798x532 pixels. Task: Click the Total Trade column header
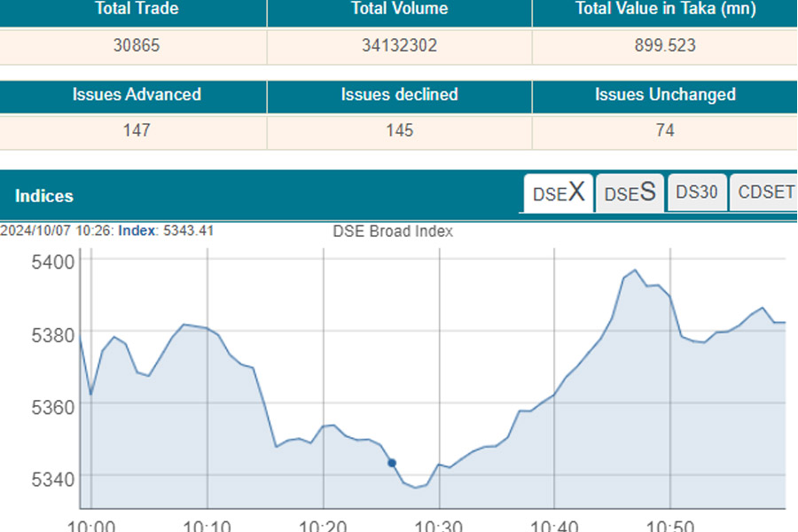(137, 9)
